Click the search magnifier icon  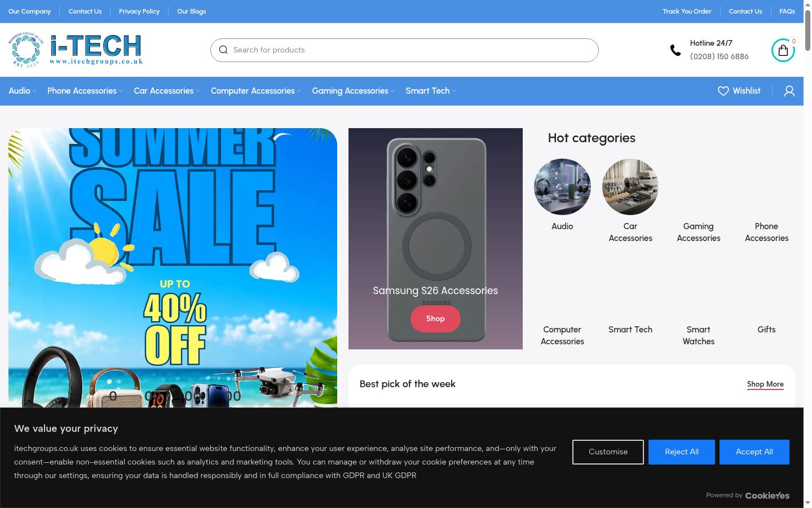(x=223, y=50)
